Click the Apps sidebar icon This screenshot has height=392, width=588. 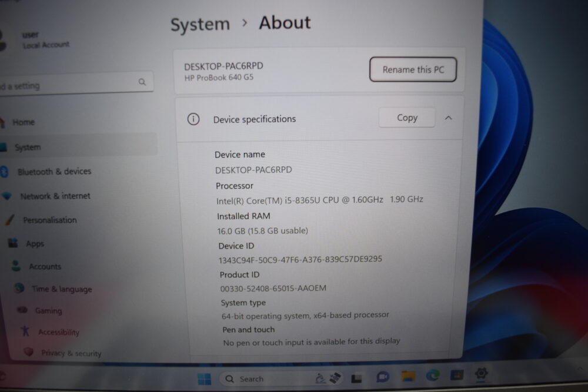[x=13, y=243]
